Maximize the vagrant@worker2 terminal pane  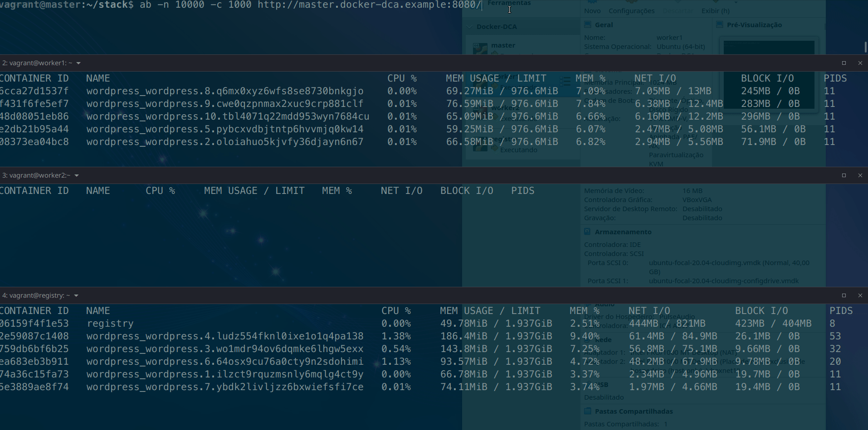(844, 175)
